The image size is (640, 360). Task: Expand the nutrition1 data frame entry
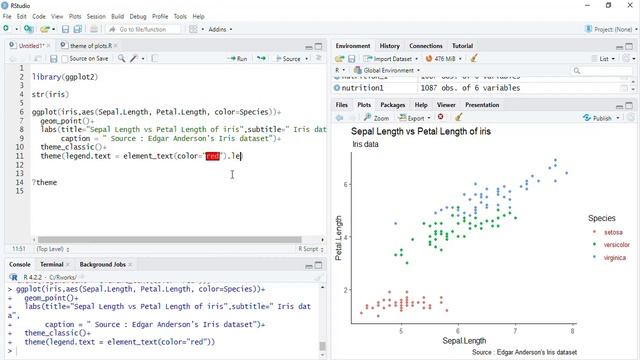337,88
